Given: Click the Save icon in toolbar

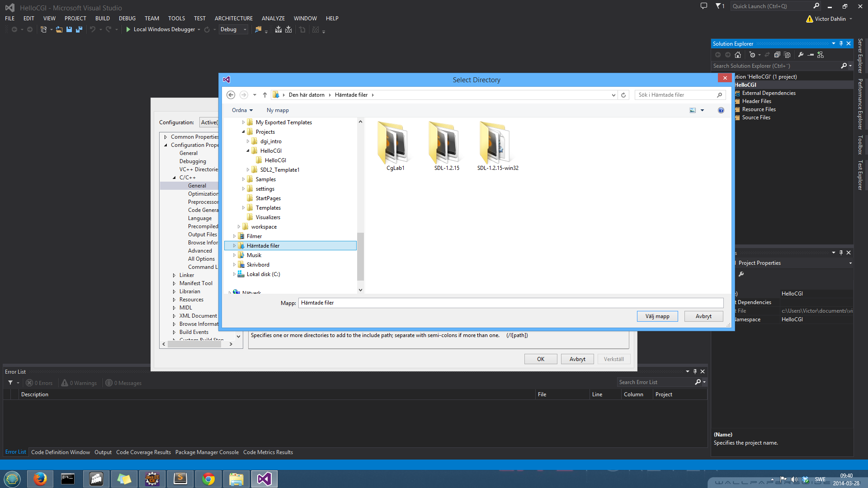Looking at the screenshot, I should 69,29.
